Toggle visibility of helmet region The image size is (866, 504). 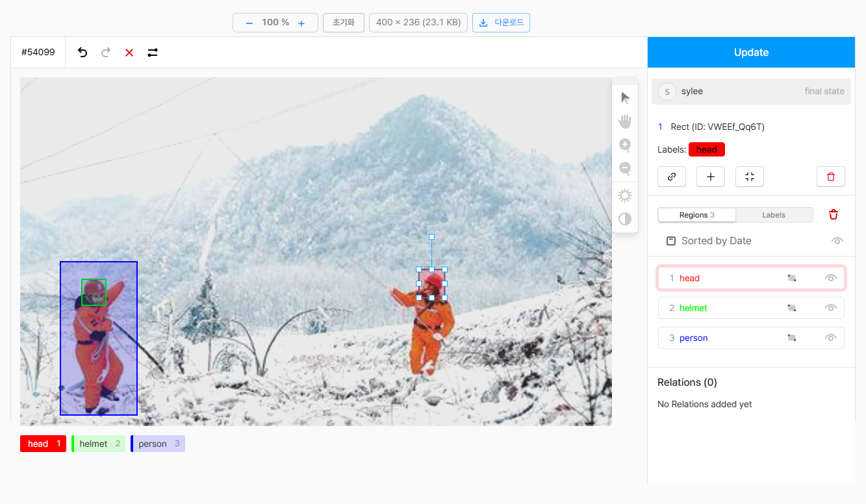pos(830,308)
